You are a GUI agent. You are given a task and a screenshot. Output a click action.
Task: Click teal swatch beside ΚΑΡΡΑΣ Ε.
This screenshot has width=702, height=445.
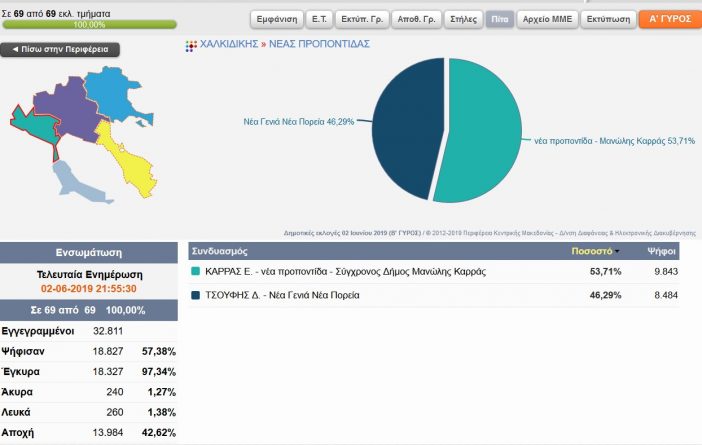tap(195, 271)
